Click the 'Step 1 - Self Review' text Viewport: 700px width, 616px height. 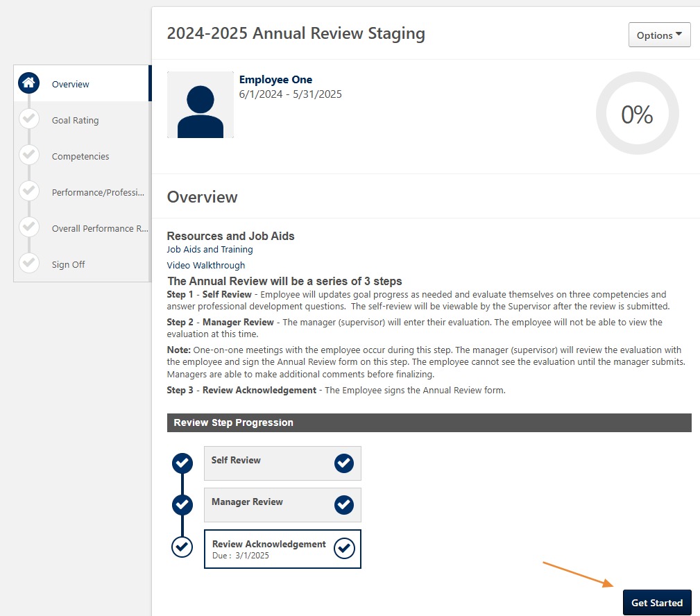pyautogui.click(x=209, y=295)
